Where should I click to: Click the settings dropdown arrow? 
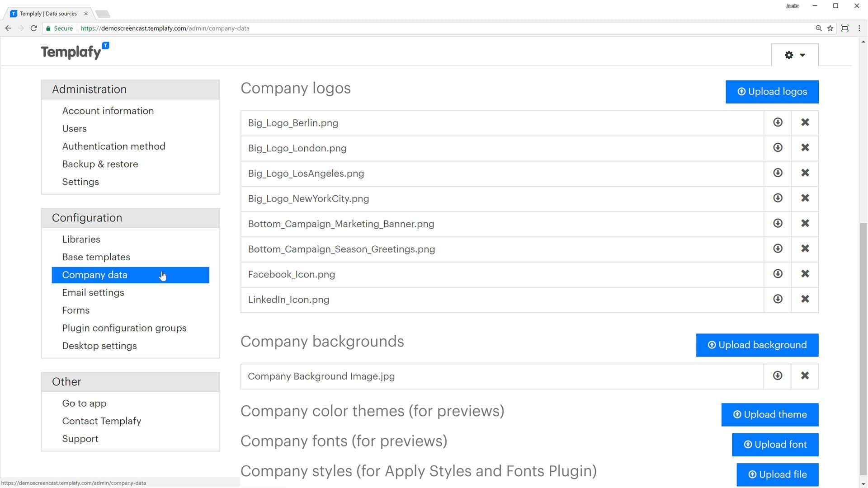click(x=802, y=54)
